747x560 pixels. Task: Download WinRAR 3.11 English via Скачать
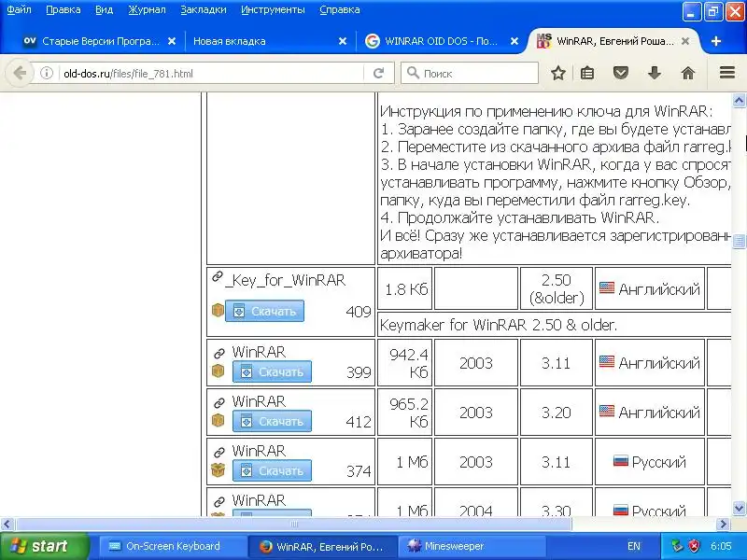click(272, 371)
